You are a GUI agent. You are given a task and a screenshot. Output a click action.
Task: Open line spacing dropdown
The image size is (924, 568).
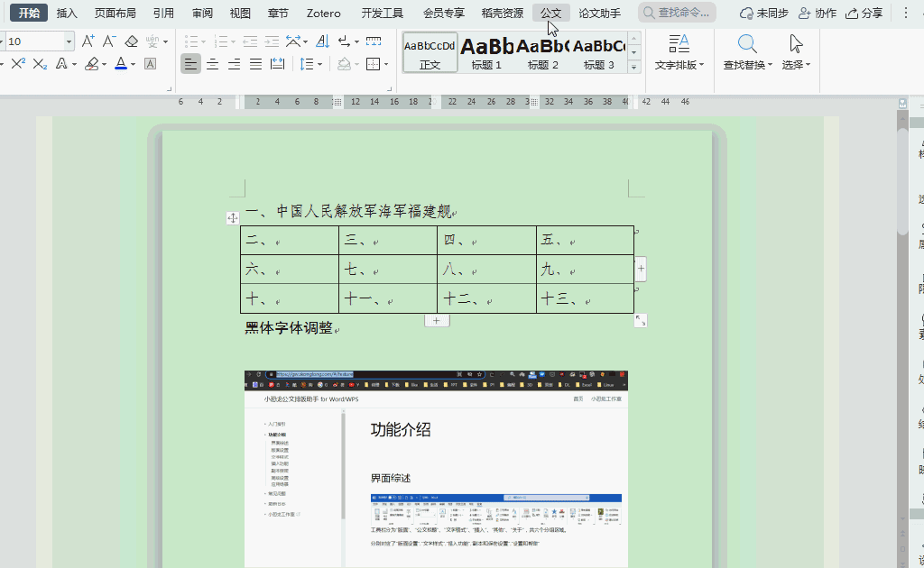(x=320, y=64)
